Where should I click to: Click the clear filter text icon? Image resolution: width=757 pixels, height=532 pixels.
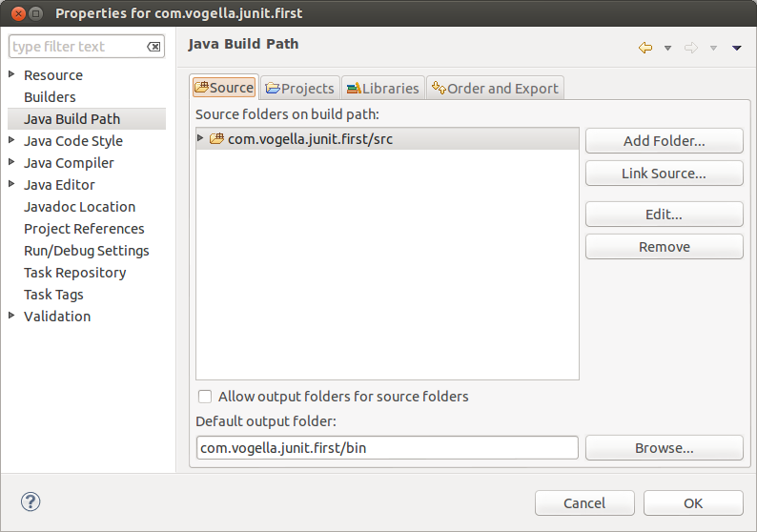[153, 47]
